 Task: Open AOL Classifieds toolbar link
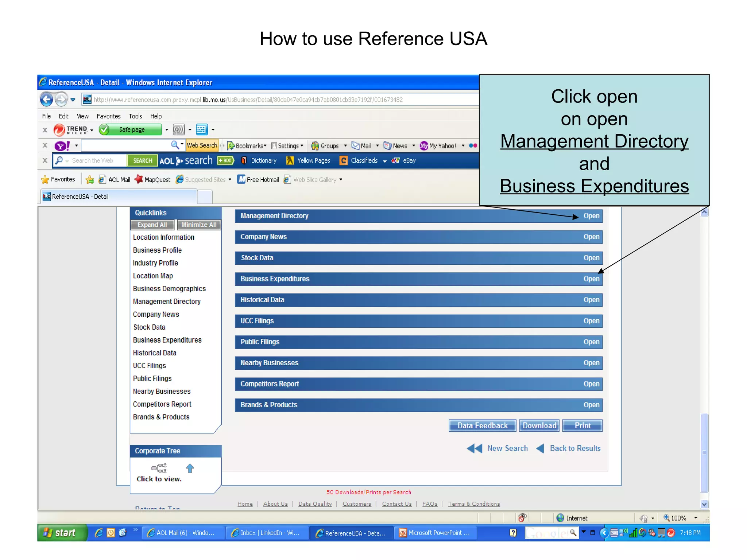click(x=359, y=160)
